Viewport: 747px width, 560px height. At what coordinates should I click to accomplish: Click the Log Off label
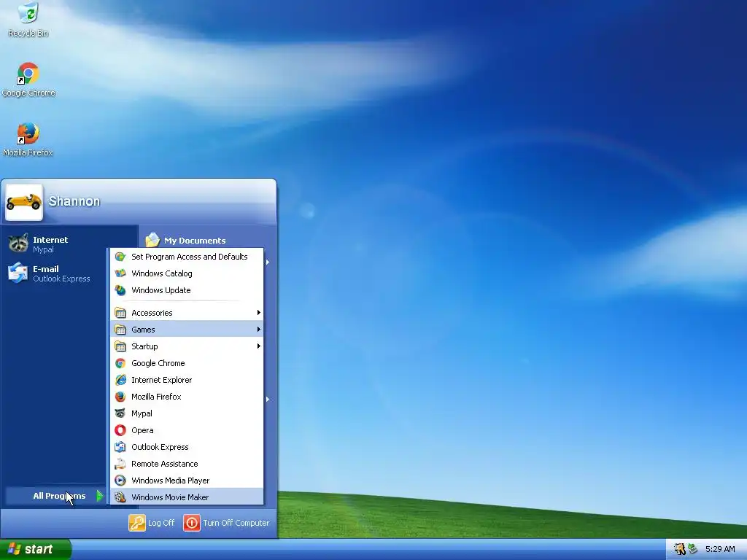click(161, 523)
